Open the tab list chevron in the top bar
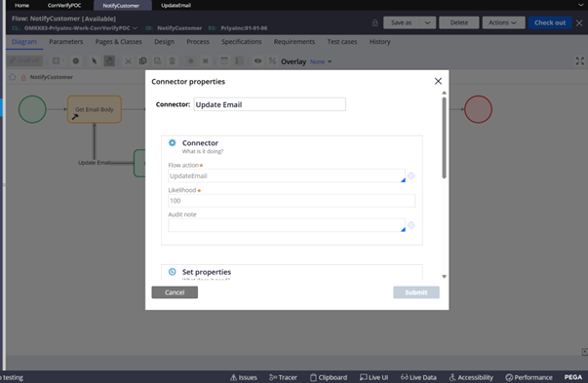This screenshot has width=588, height=383. click(x=580, y=5)
